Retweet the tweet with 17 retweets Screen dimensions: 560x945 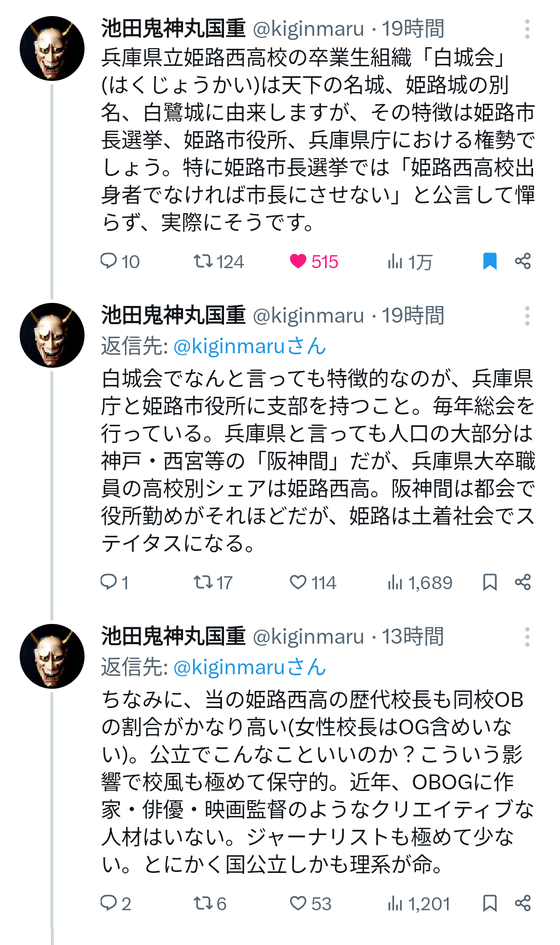[x=203, y=582]
